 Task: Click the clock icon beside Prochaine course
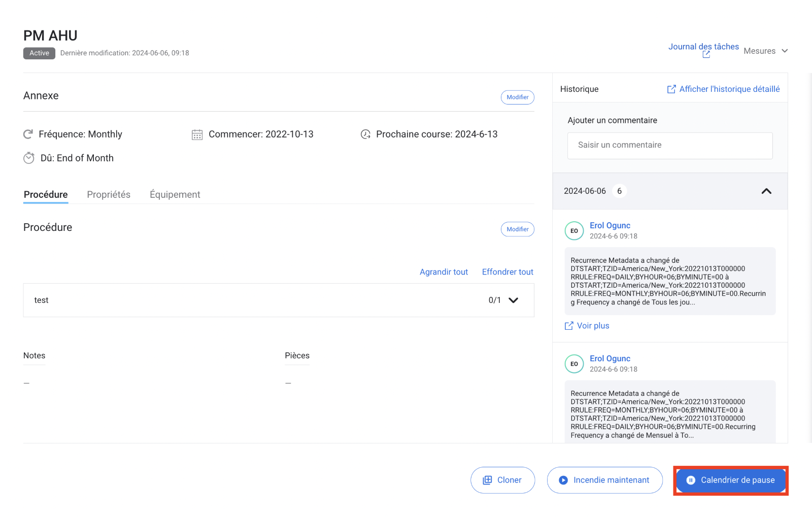click(365, 134)
